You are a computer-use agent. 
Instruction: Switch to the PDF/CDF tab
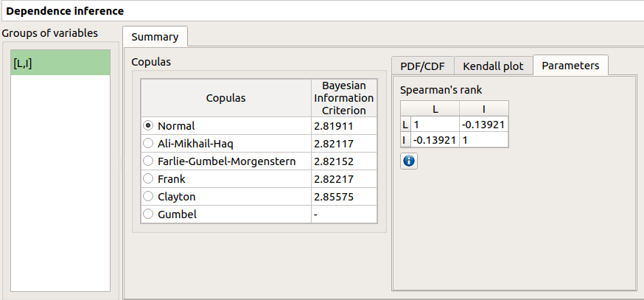pos(422,66)
